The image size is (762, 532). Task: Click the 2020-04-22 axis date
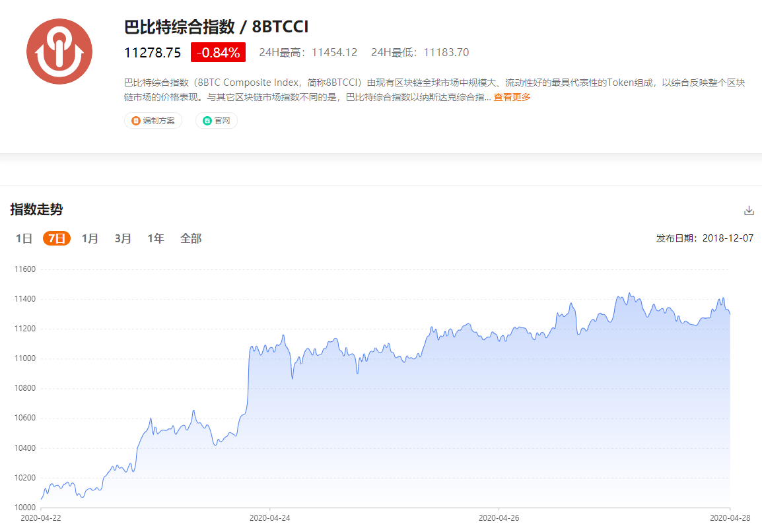click(x=41, y=518)
